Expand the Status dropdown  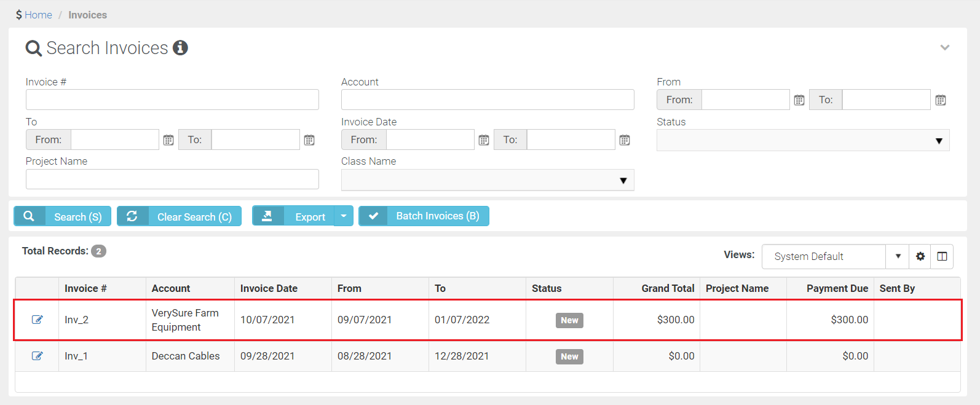click(802, 140)
